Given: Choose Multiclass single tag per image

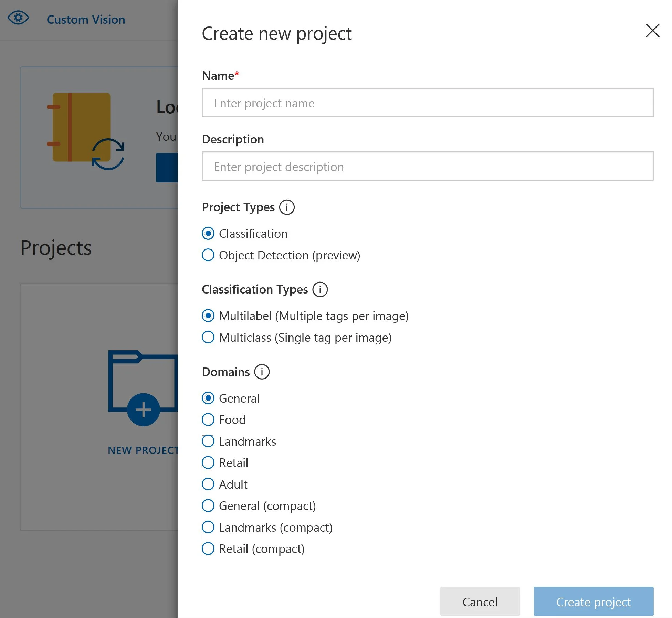Looking at the screenshot, I should pos(208,338).
